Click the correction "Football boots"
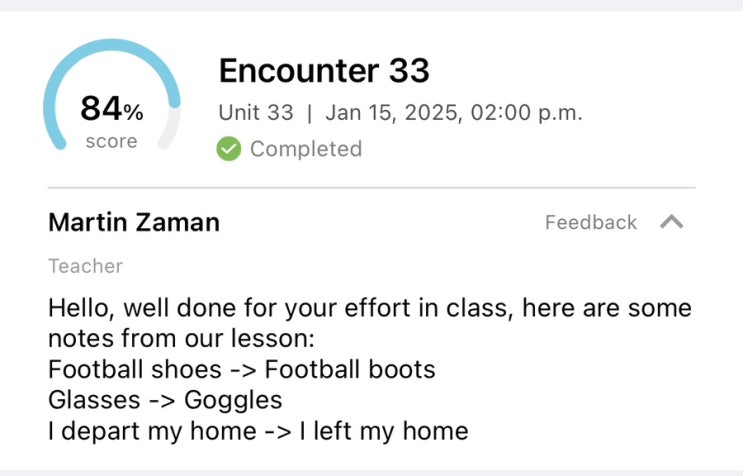Screen dimensions: 743x476 pyautogui.click(x=350, y=369)
